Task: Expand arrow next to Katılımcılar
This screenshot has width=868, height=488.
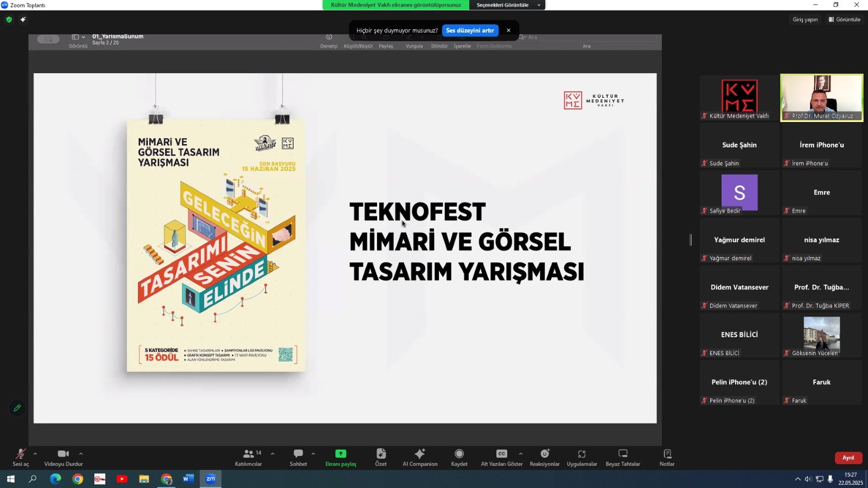Action: [272, 454]
